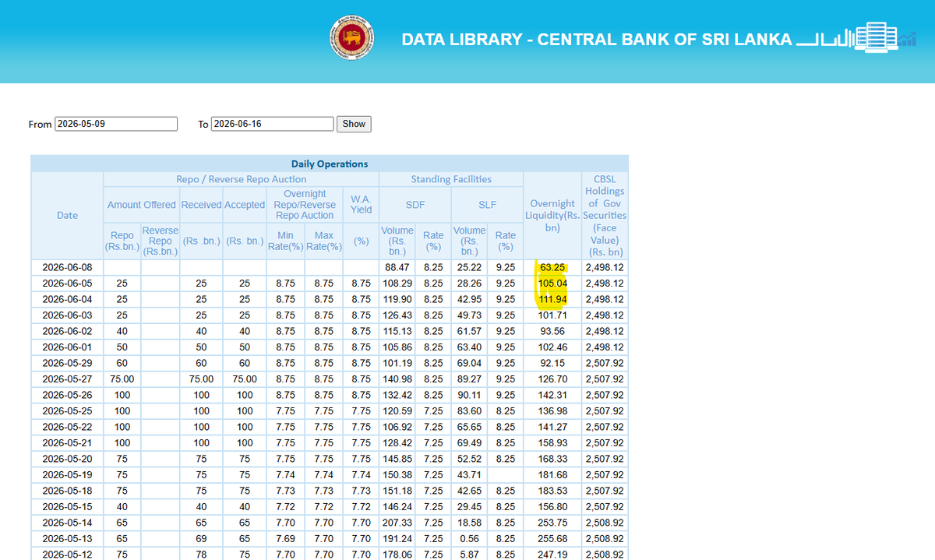The height and width of the screenshot is (560, 935).
Task: Click SLF volume 90.11
Action: pyautogui.click(x=469, y=396)
